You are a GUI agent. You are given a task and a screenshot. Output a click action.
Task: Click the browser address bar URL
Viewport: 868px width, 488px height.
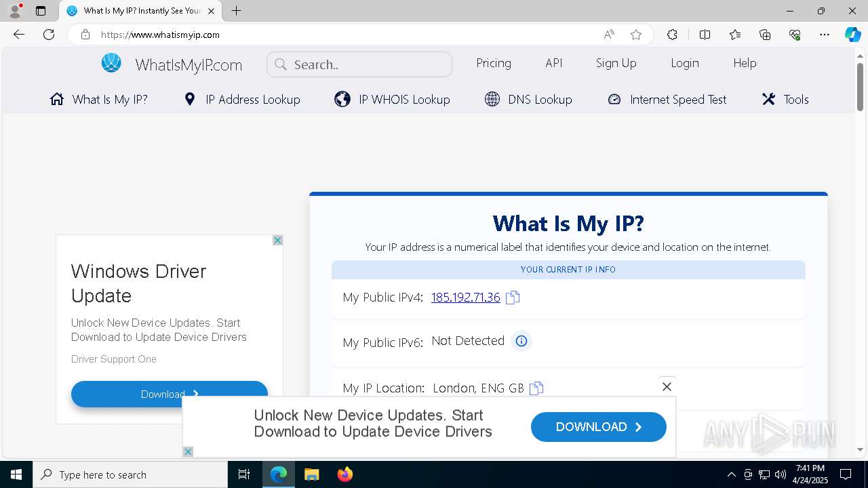coord(161,35)
